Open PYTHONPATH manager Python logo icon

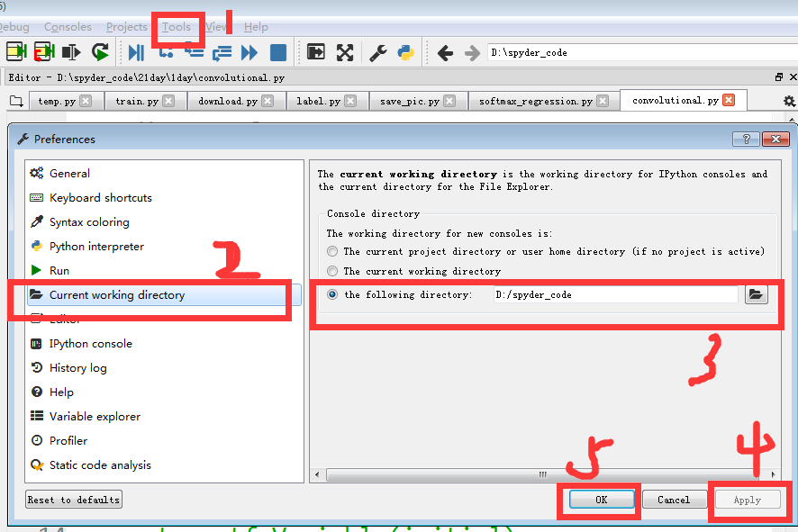(x=405, y=52)
